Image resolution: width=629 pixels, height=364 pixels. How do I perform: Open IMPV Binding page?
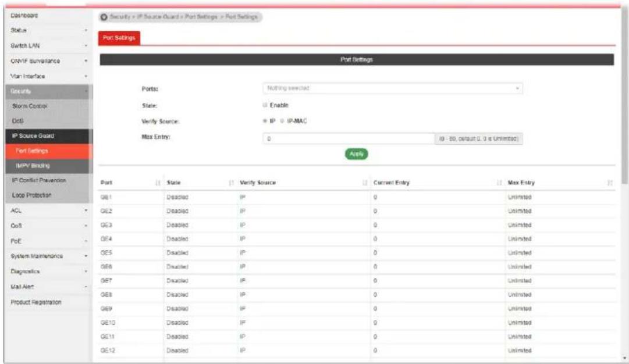click(49, 166)
